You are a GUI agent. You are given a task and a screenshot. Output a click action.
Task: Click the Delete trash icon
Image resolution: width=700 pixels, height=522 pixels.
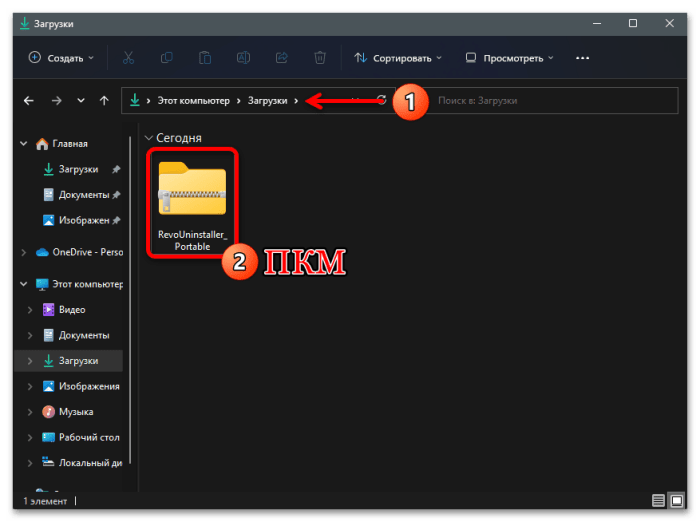320,58
